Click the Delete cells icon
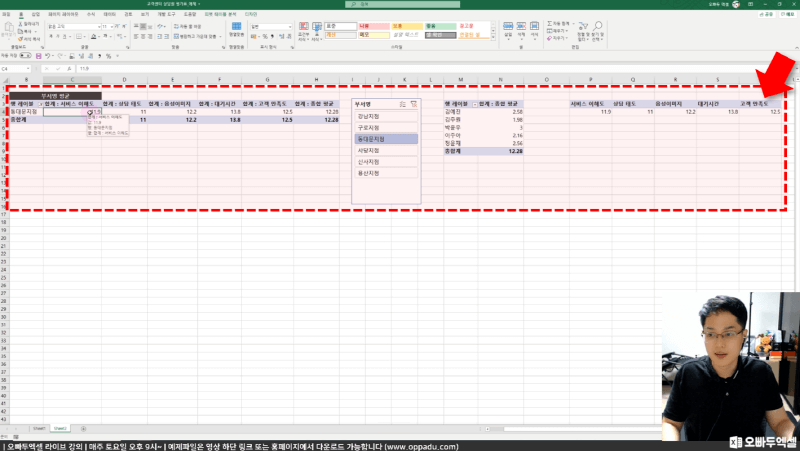Viewport: 800px width, 451px height. (522, 33)
